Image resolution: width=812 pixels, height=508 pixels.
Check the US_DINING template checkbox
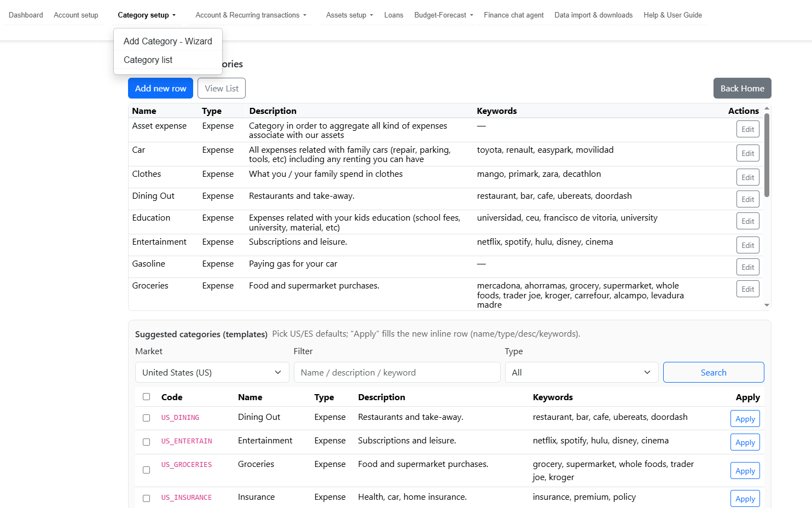pyautogui.click(x=146, y=418)
